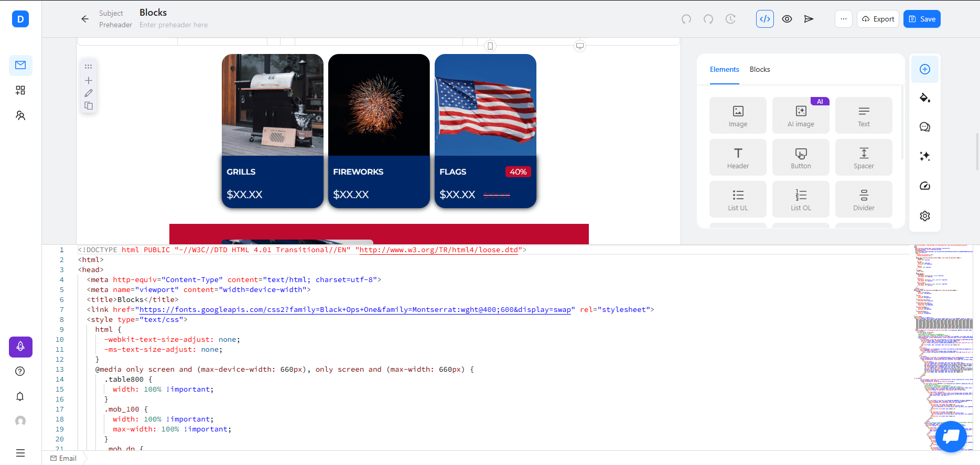
Task: Click the Save button
Action: 922,19
